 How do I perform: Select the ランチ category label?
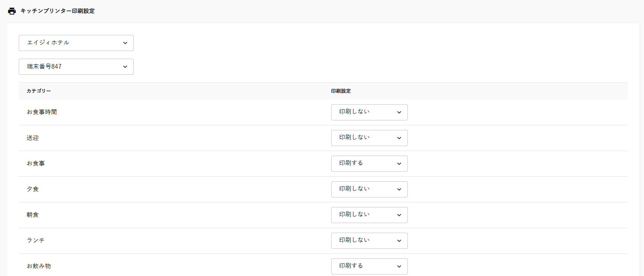coord(36,241)
